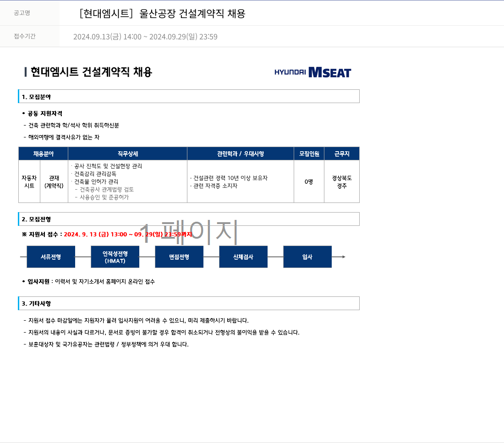Click '건축감리 관리감독' item

pos(94,174)
